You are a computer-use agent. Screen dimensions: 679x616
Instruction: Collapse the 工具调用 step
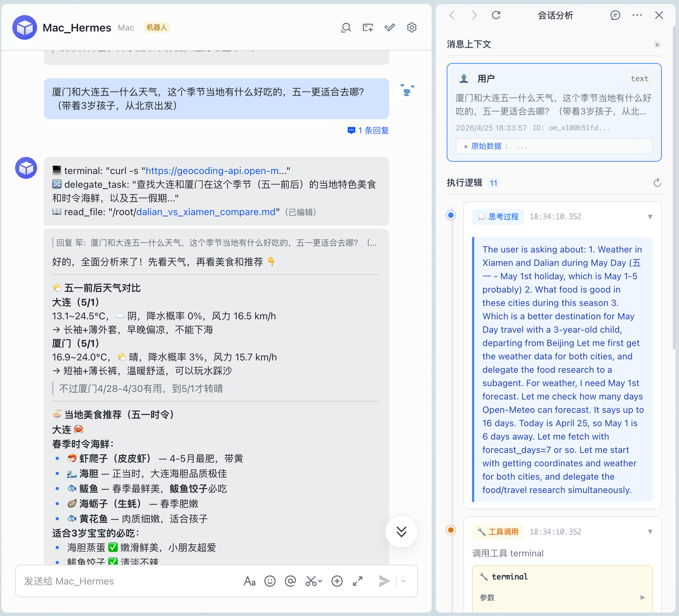pos(650,531)
